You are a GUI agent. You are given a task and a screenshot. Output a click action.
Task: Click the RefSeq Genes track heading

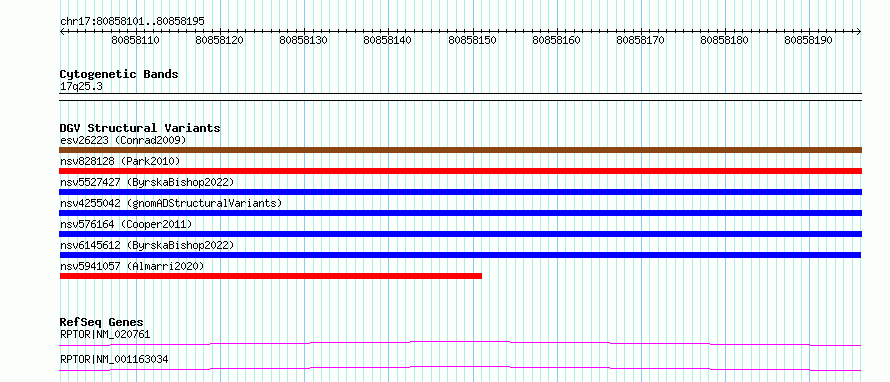pos(102,322)
